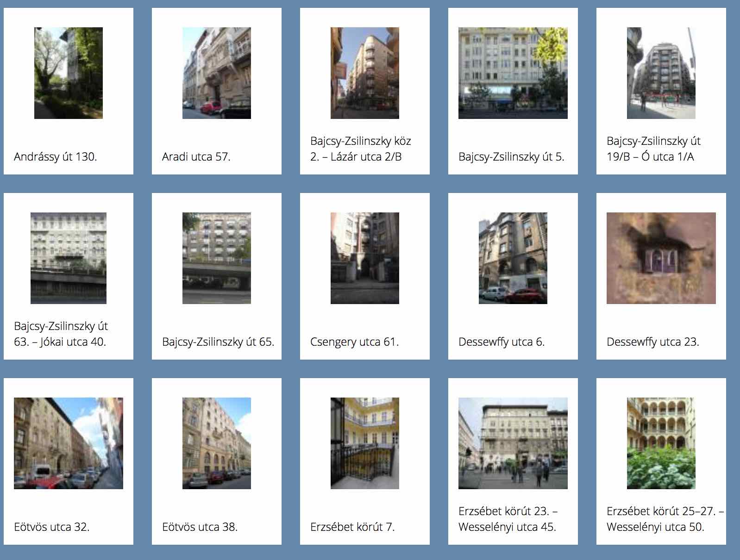Click the Andrássy út 130. caption
The image size is (740, 560).
(x=56, y=157)
